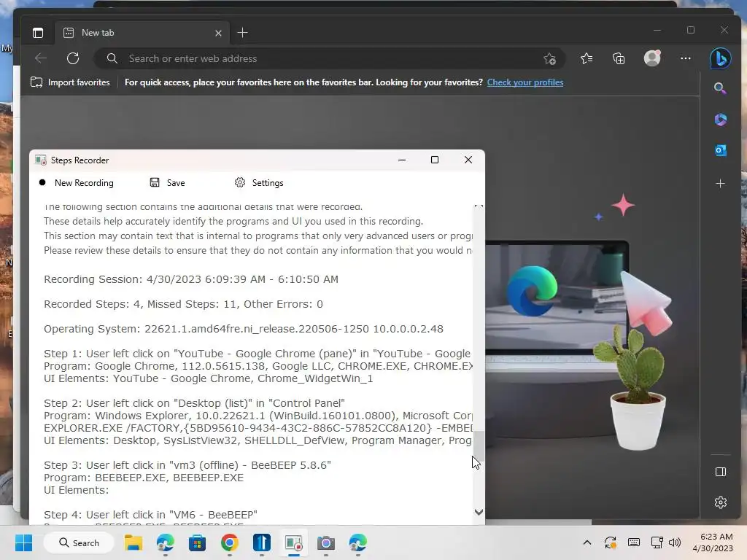747x560 pixels.
Task: Close the New tab tab in Edge
Action: coord(218,33)
